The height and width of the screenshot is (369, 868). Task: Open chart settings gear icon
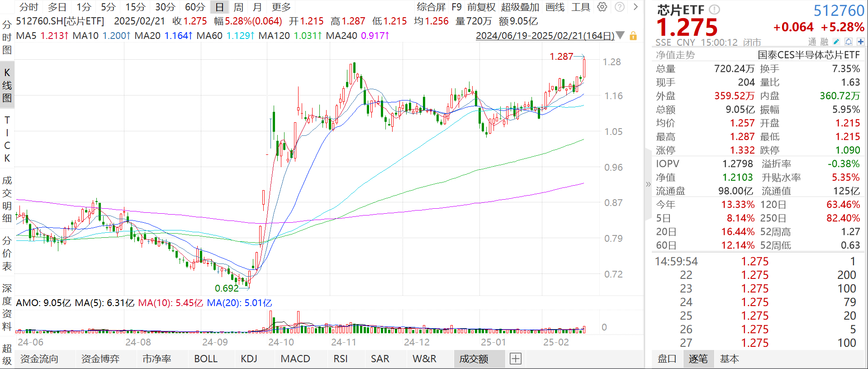(x=602, y=7)
